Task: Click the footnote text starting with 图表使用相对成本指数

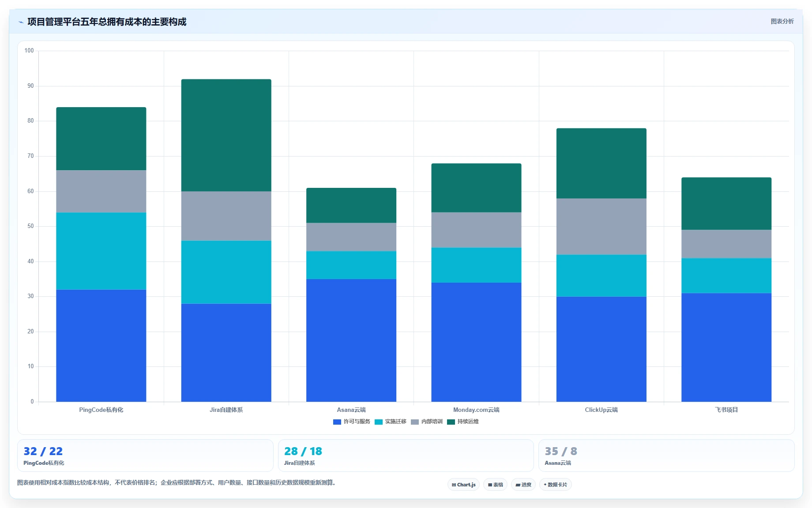Action: pos(177,483)
